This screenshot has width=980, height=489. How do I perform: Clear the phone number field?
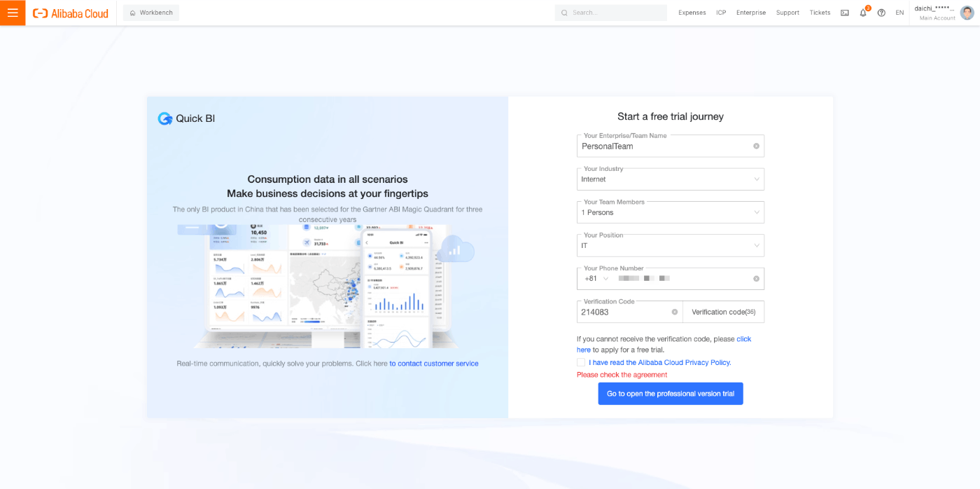[x=756, y=279]
